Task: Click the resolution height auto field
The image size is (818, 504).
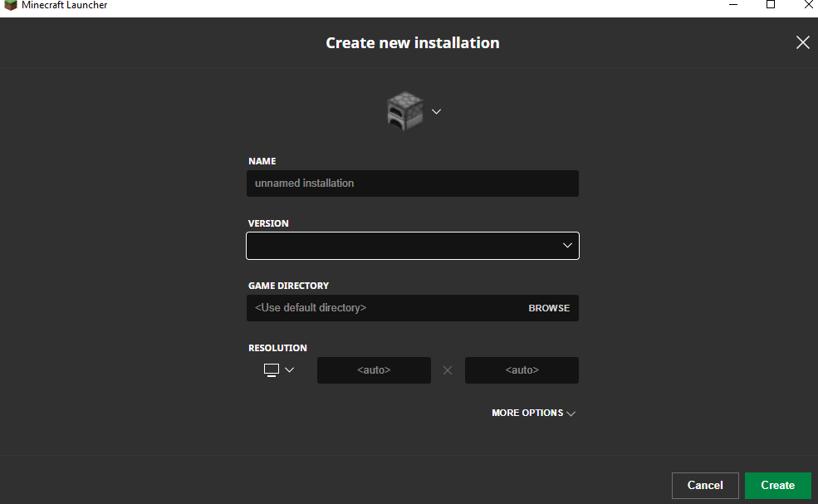Action: click(x=522, y=370)
